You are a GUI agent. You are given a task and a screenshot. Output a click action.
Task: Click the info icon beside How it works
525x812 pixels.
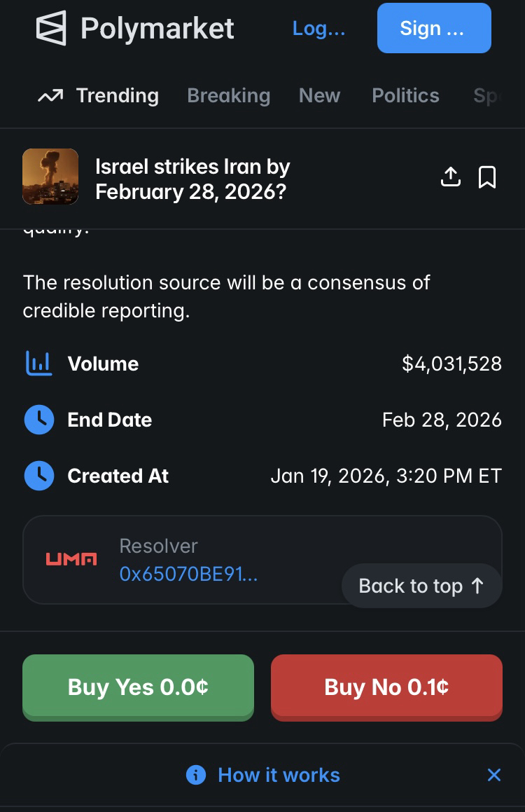click(196, 775)
